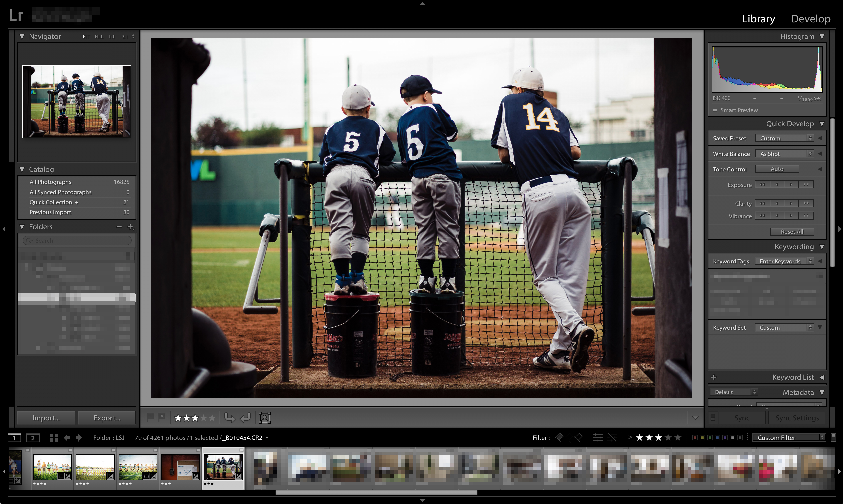Click the people face-tagging view icon
Screen dimensions: 843x504
tap(264, 418)
